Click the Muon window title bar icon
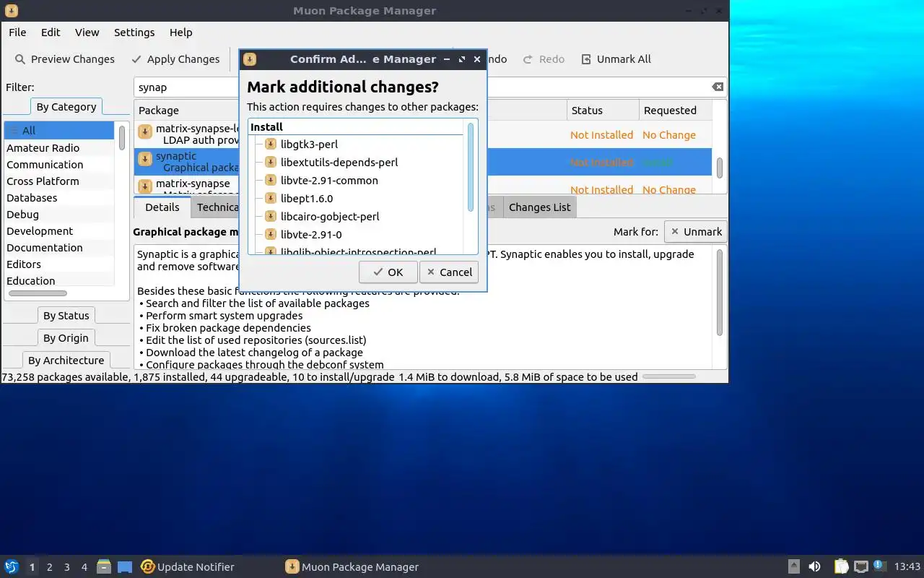924x578 pixels. pos(11,11)
